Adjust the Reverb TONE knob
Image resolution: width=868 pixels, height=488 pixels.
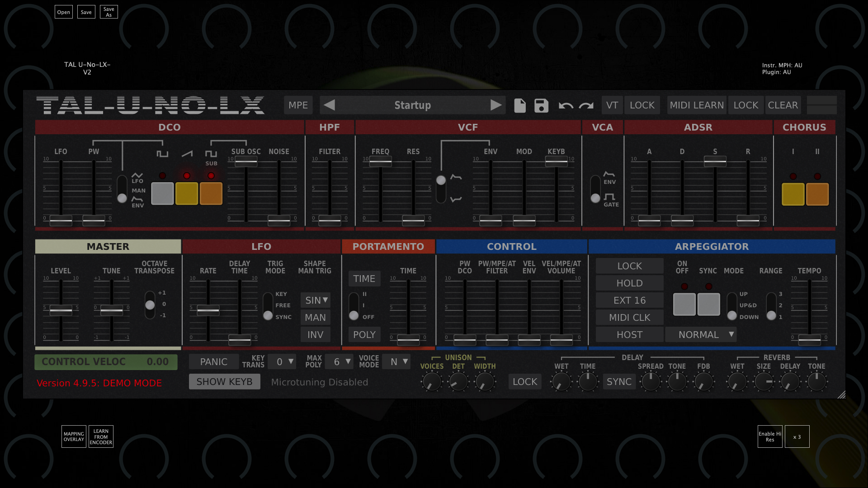(816, 382)
